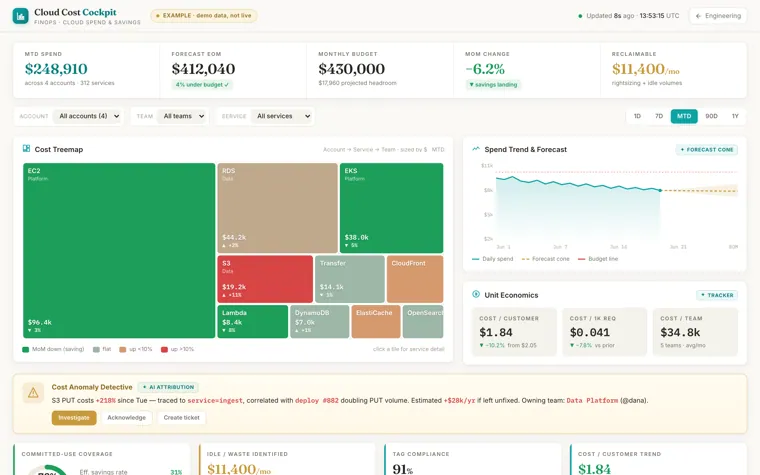Click the Cost / 1K Req $0.041 card
Screen dimensions: 760x475
604,332
